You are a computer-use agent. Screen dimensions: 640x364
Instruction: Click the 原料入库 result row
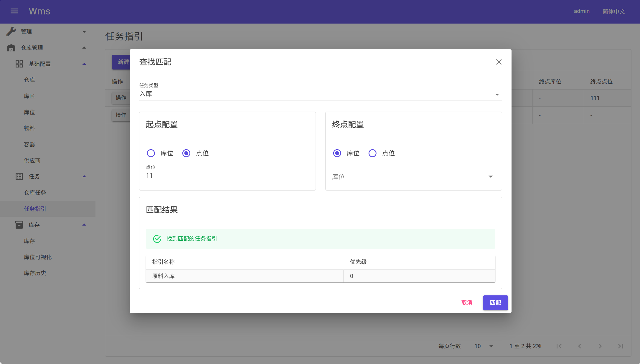(321, 276)
